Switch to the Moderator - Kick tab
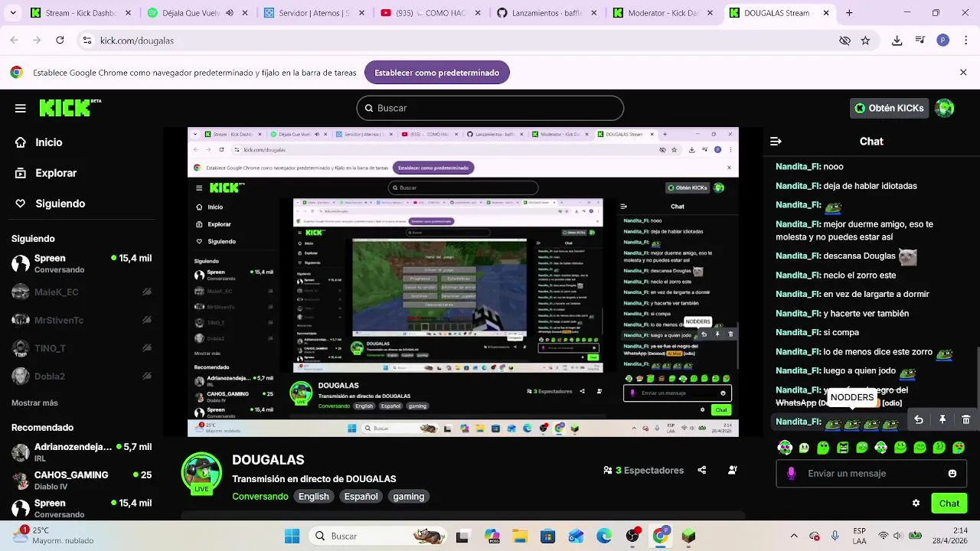980x551 pixels. point(663,13)
